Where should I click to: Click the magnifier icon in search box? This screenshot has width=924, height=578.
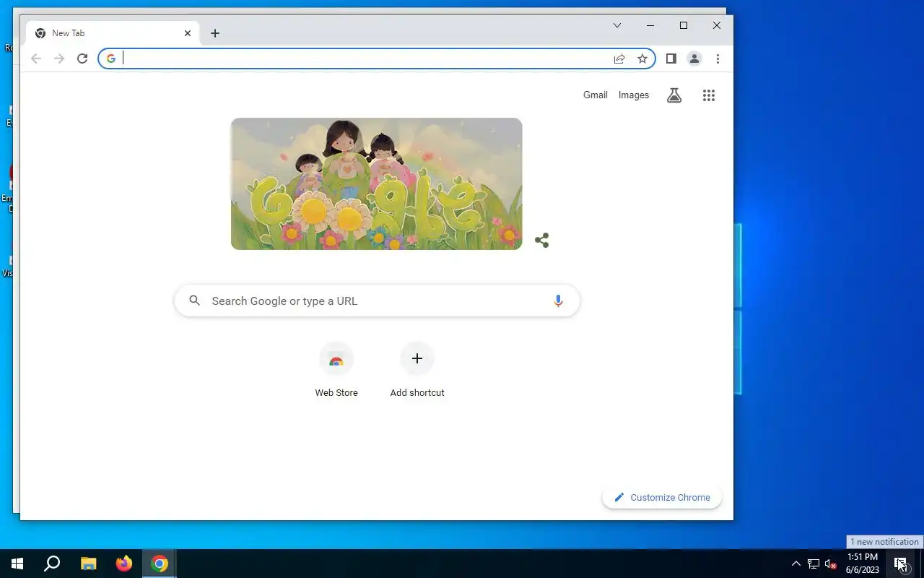[194, 301]
